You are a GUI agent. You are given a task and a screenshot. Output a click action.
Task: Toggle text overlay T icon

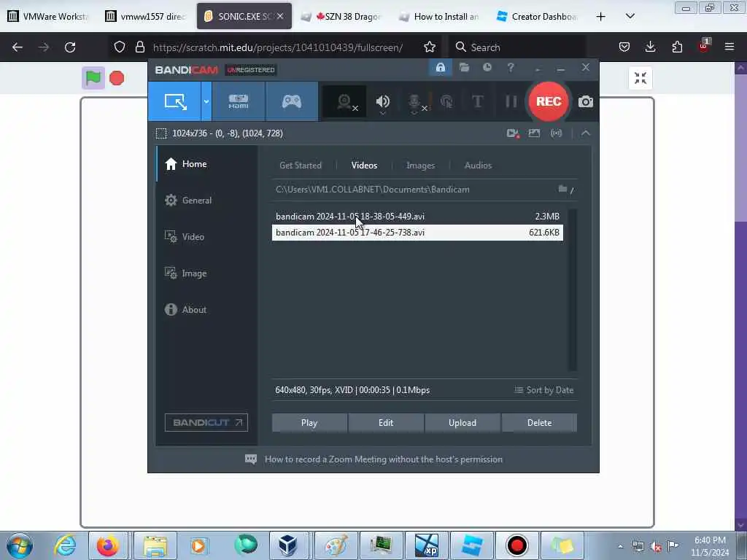tap(477, 101)
